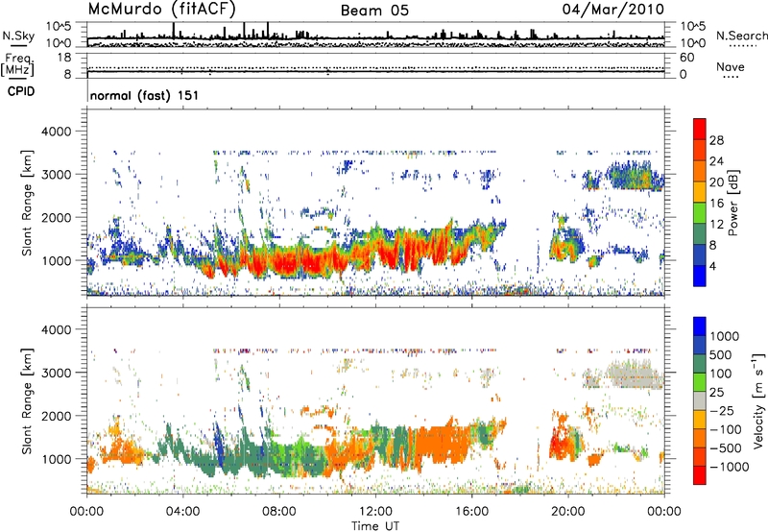
Task: Click the orange velocity region near 15:00
Action: coord(441,444)
